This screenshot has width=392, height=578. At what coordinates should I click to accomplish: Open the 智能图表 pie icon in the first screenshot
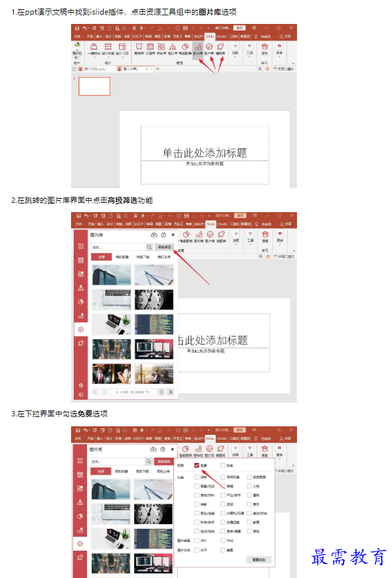[x=185, y=47]
